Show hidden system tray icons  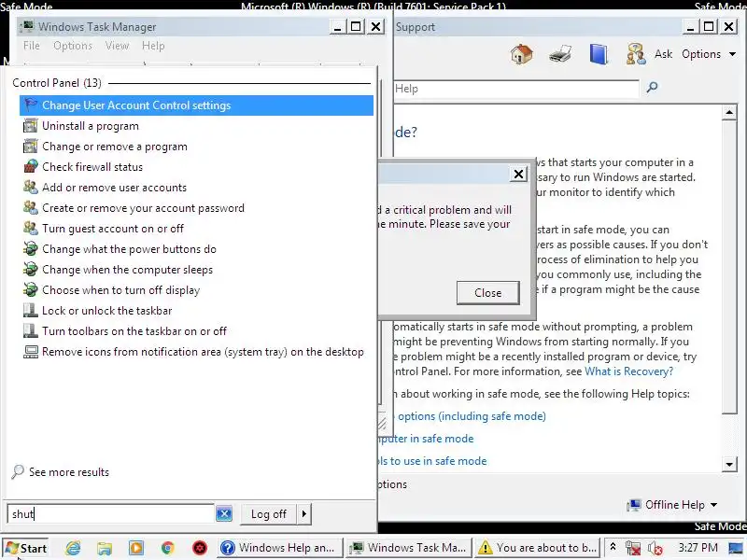613,547
